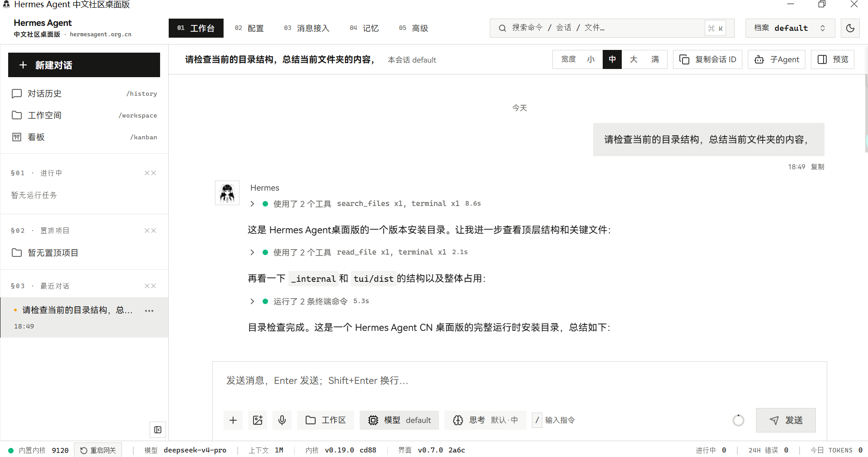The width and height of the screenshot is (868, 457).
Task: Click the search magnifier icon
Action: [502, 28]
